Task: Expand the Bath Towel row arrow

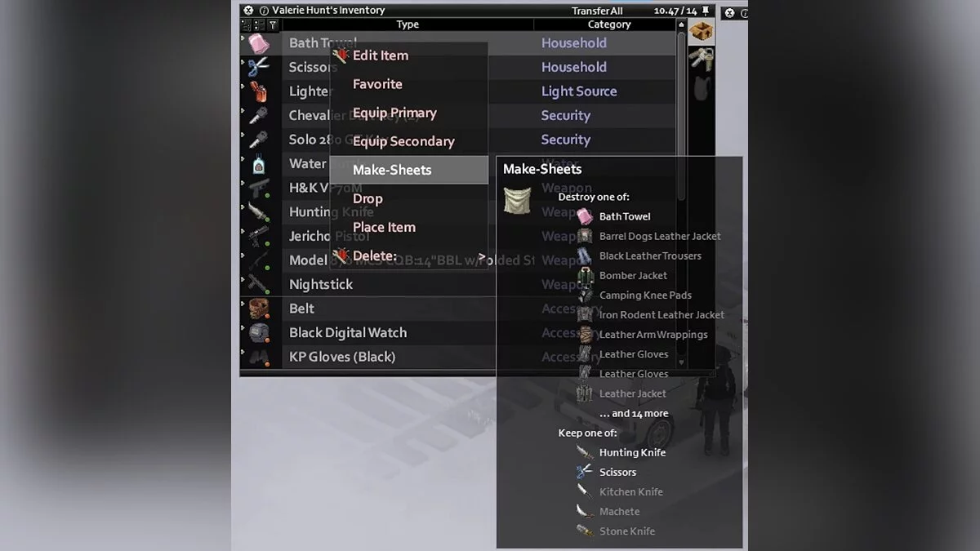Action: click(x=243, y=38)
